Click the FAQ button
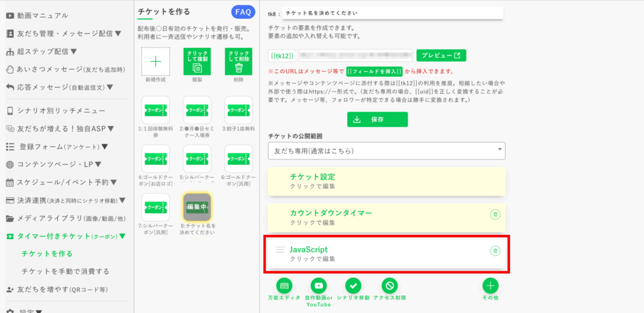 (x=243, y=12)
